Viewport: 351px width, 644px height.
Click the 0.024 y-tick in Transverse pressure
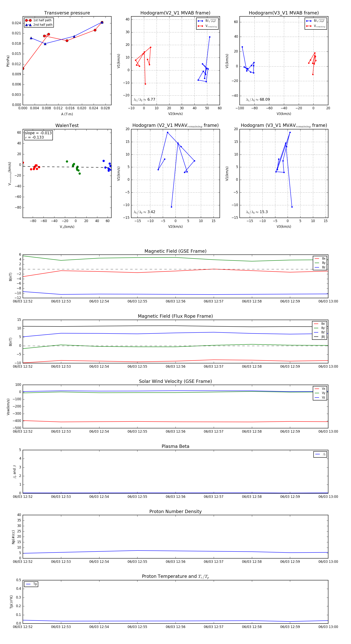(16, 23)
